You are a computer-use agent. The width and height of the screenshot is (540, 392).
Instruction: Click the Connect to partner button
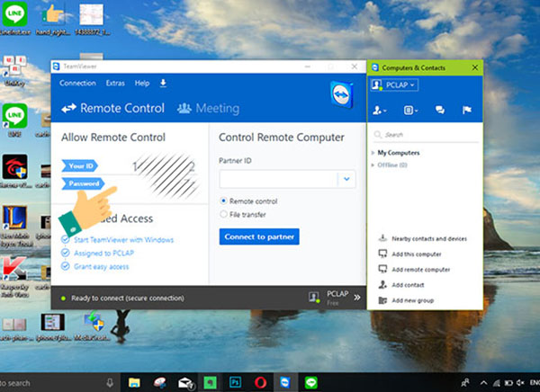coord(259,236)
